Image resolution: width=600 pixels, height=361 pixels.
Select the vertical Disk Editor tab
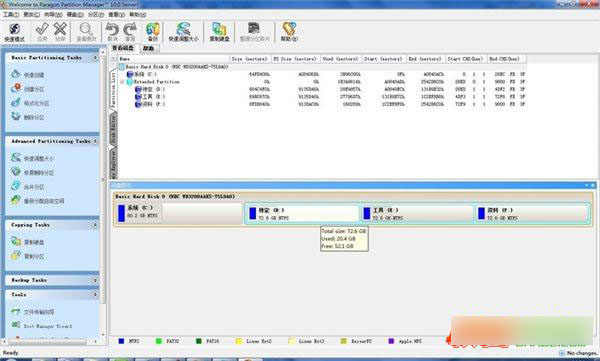(113, 129)
